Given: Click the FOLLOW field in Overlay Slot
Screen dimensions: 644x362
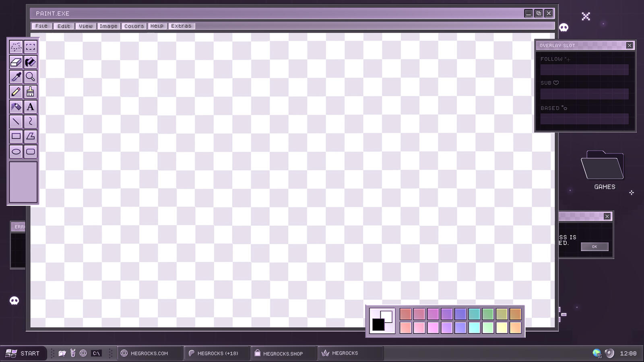Looking at the screenshot, I should coord(584,70).
